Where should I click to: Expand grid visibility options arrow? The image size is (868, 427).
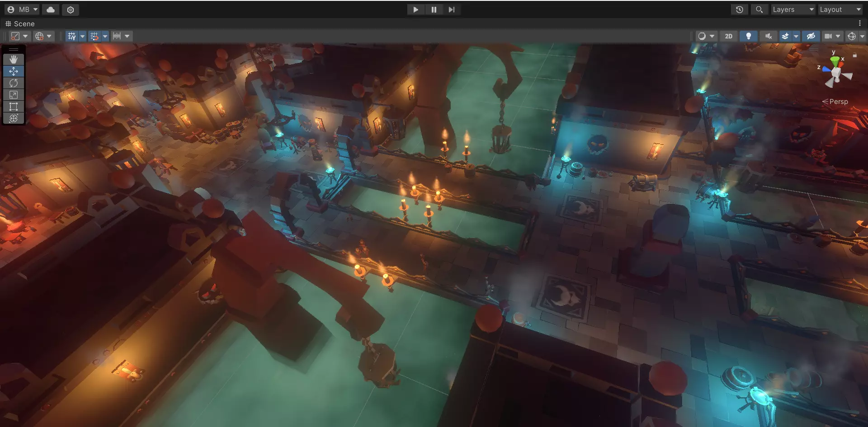click(x=82, y=36)
